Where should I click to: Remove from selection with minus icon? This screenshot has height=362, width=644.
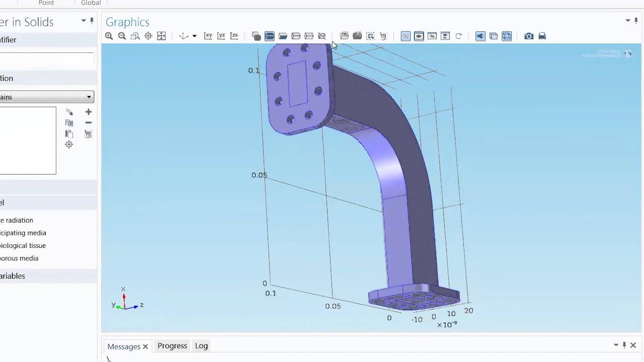pyautogui.click(x=89, y=123)
